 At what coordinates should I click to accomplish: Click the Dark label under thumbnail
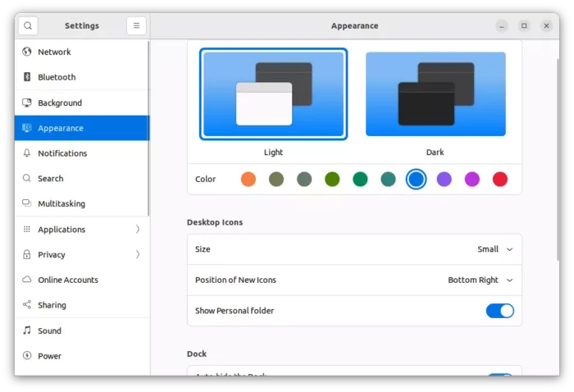[x=435, y=153]
